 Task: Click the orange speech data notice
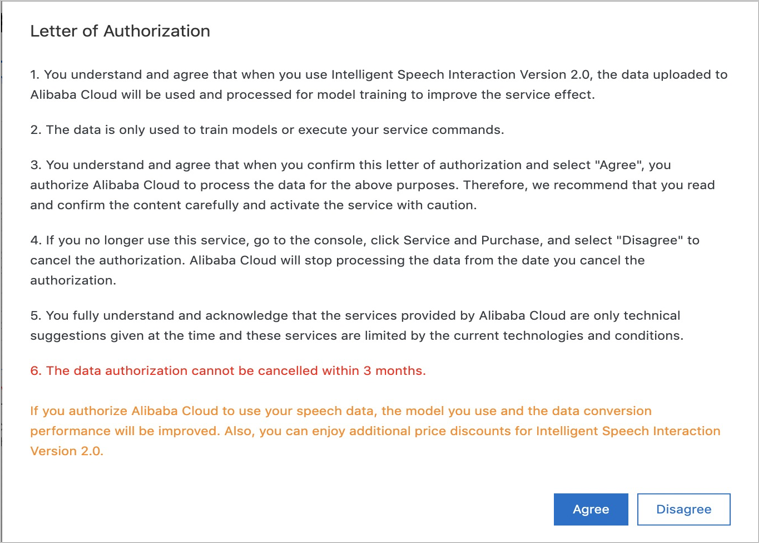tap(375, 431)
